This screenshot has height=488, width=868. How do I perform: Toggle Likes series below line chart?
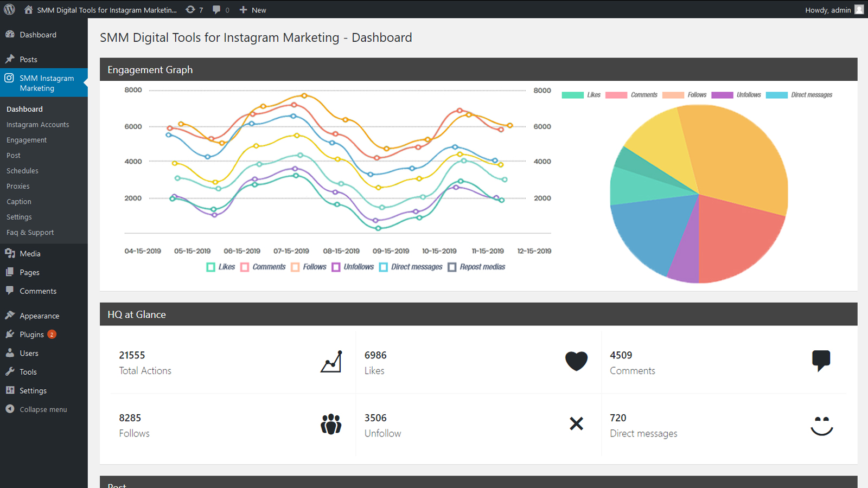[x=220, y=267]
